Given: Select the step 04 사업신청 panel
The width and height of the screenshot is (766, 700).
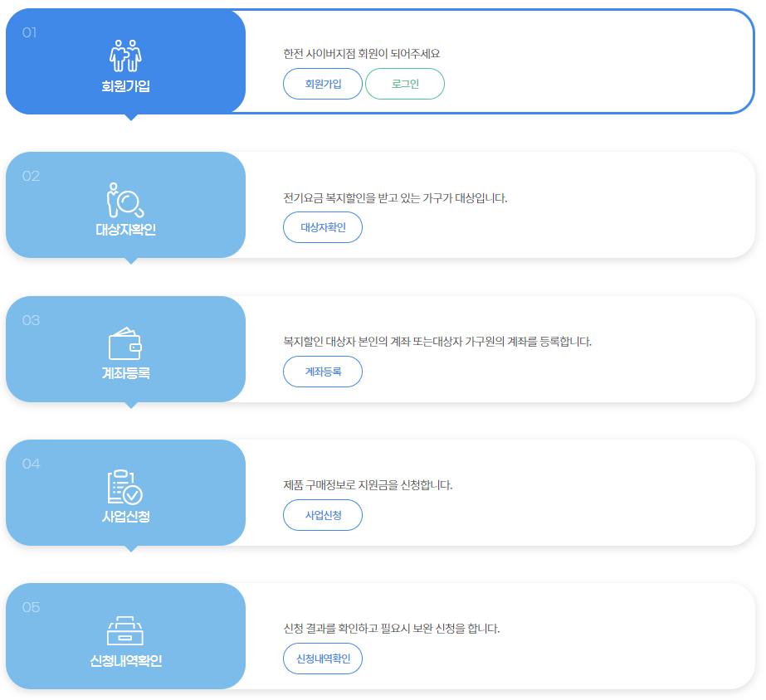Looking at the screenshot, I should (498, 493).
